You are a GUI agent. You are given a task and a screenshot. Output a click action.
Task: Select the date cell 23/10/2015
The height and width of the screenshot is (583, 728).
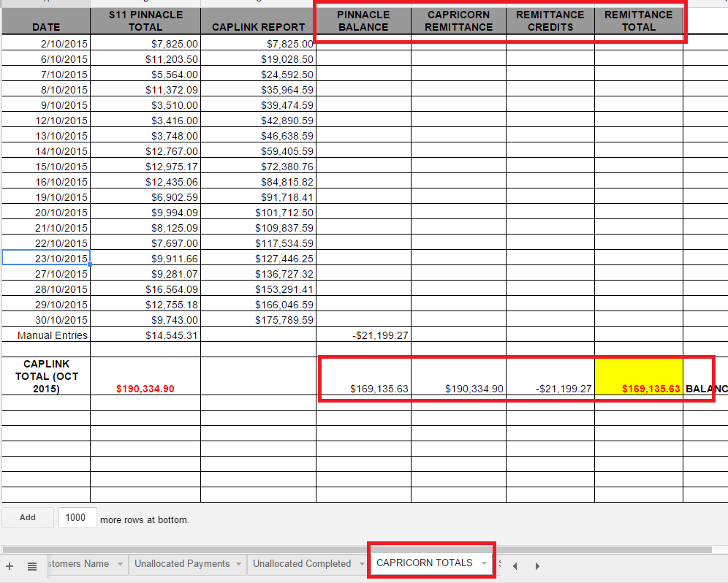point(46,258)
